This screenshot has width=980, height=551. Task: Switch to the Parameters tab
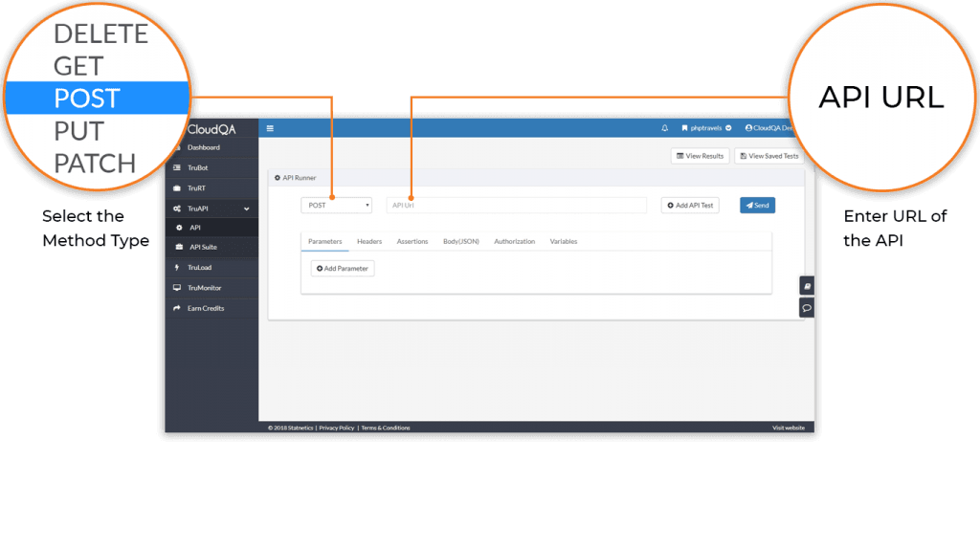[x=325, y=242]
